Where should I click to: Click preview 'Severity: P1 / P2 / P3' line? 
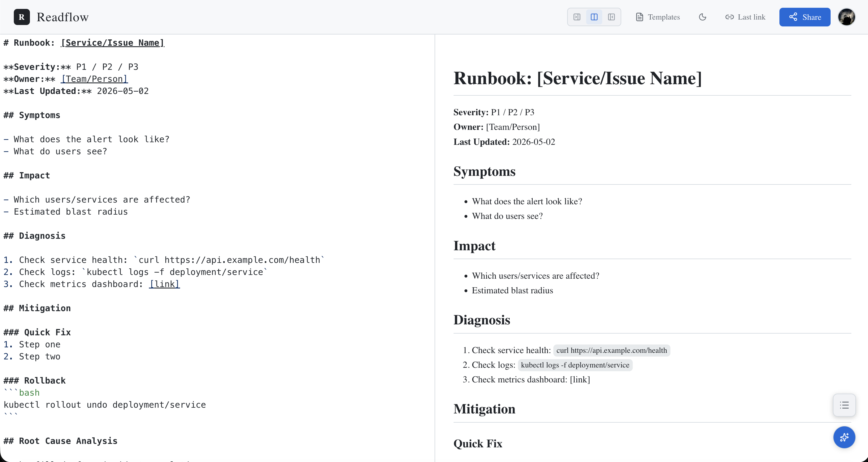[494, 112]
